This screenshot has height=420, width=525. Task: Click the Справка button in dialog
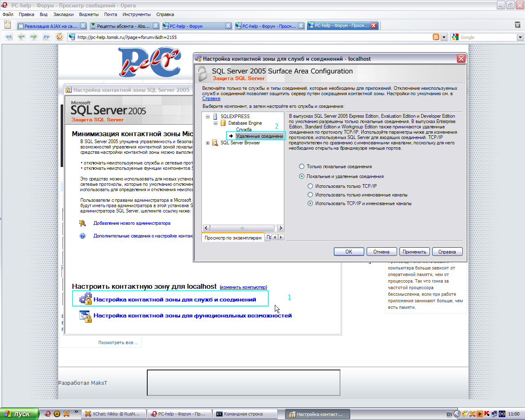[x=447, y=252]
